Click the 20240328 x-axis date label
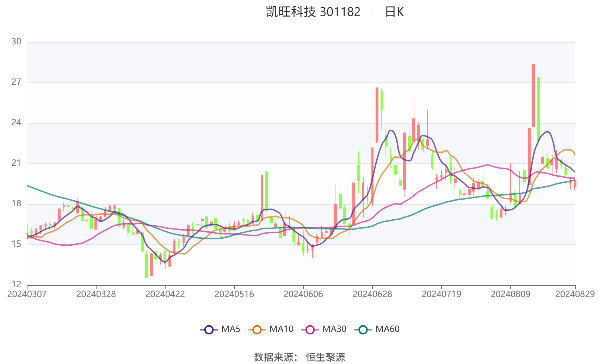This screenshot has height=364, width=599. tap(96, 294)
